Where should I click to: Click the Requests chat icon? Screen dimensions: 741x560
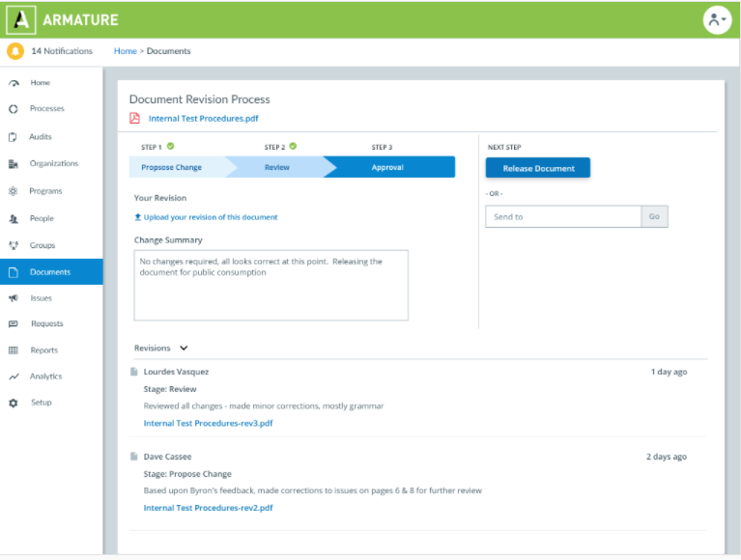pos(14,323)
